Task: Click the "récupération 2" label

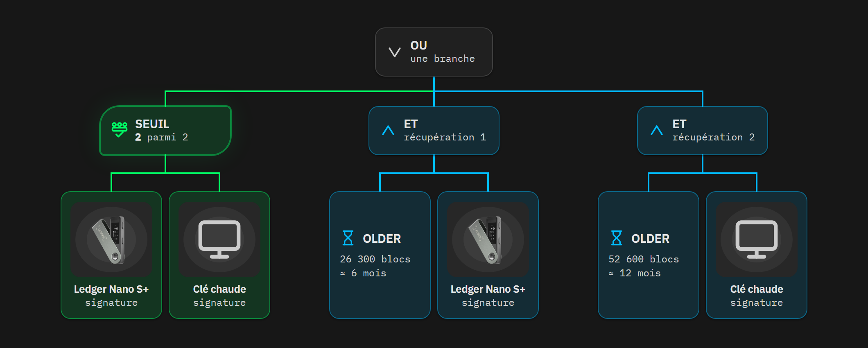Action: tap(714, 137)
